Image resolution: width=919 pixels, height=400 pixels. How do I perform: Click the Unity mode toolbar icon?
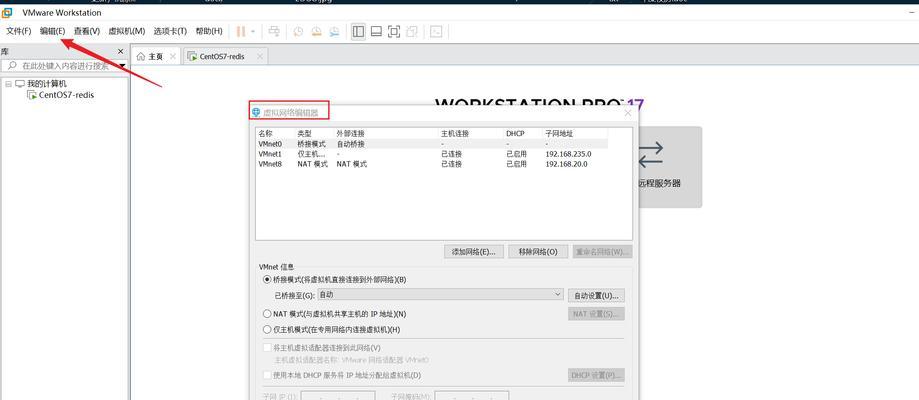[x=412, y=32]
